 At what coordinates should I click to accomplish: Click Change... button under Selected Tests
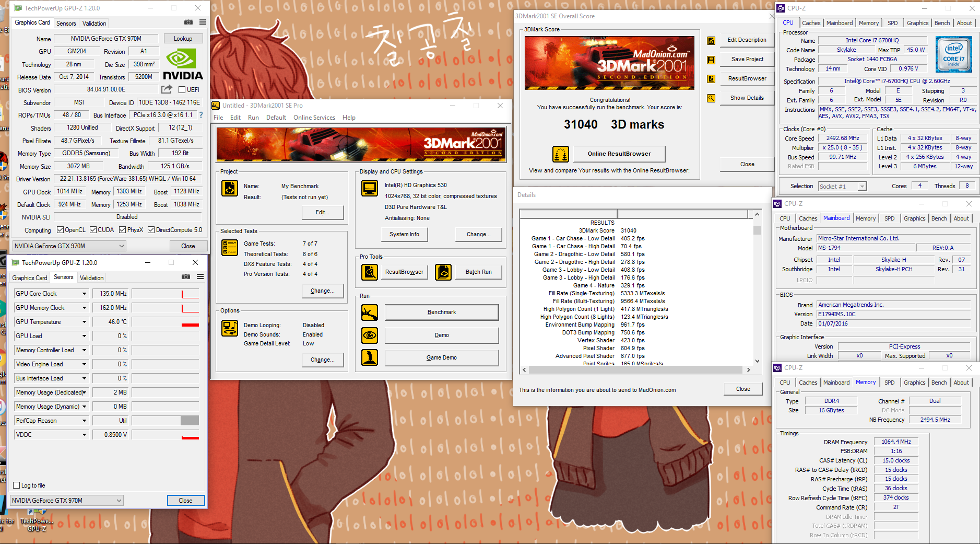coord(323,291)
